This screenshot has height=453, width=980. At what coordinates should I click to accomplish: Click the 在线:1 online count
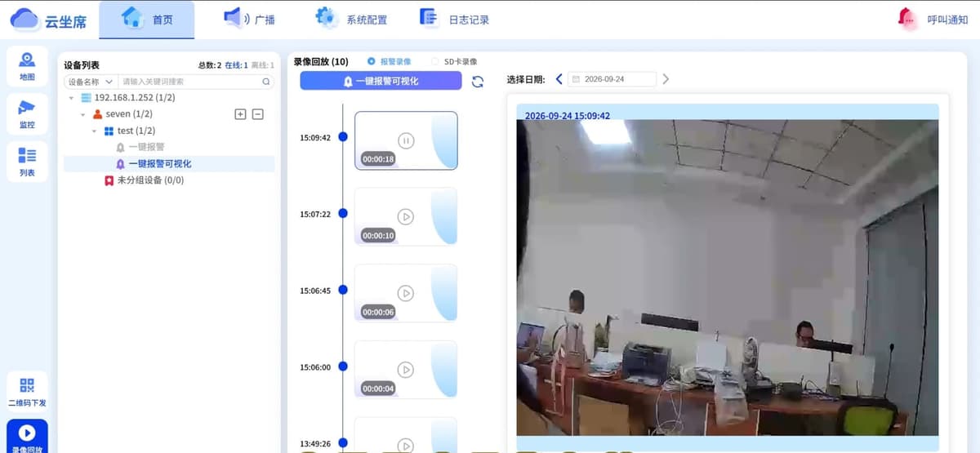point(236,65)
